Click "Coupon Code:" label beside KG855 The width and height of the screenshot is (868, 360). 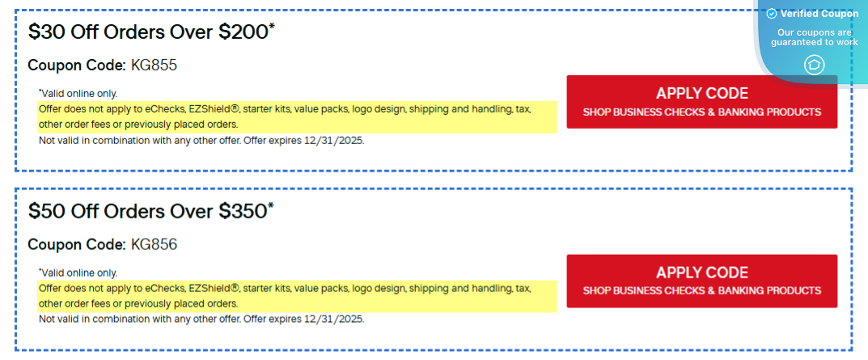click(77, 66)
